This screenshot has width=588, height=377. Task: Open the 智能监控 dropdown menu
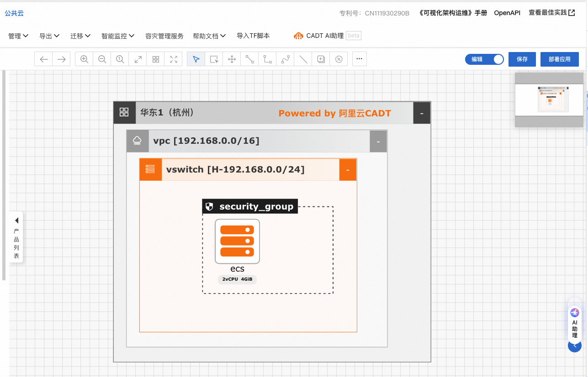(118, 36)
